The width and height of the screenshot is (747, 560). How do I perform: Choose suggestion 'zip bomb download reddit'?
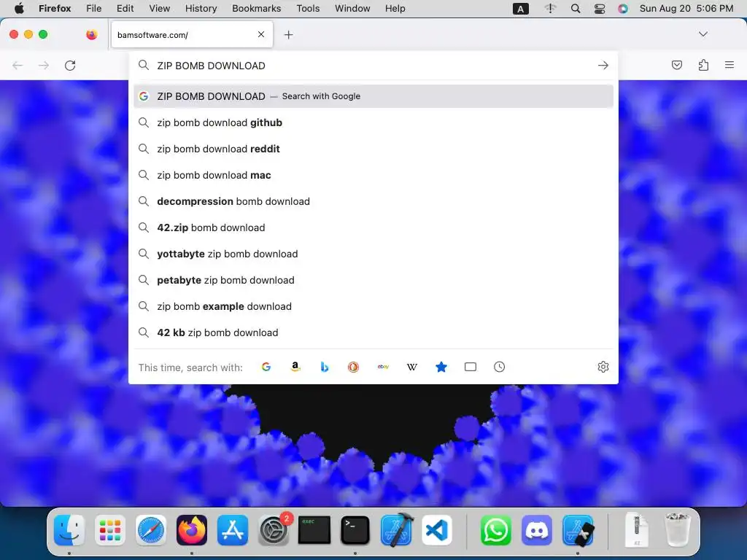pyautogui.click(x=373, y=149)
